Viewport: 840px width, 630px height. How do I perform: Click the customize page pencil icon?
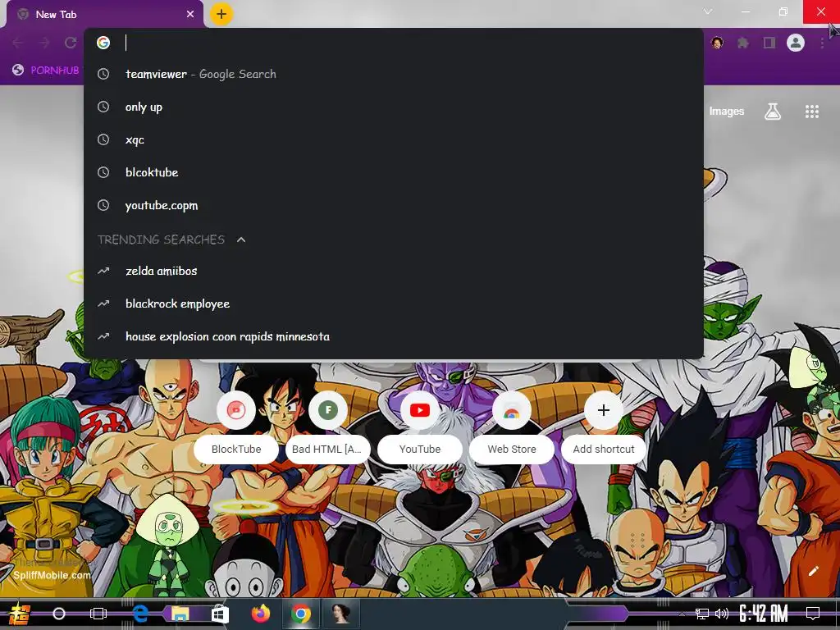pos(813,571)
